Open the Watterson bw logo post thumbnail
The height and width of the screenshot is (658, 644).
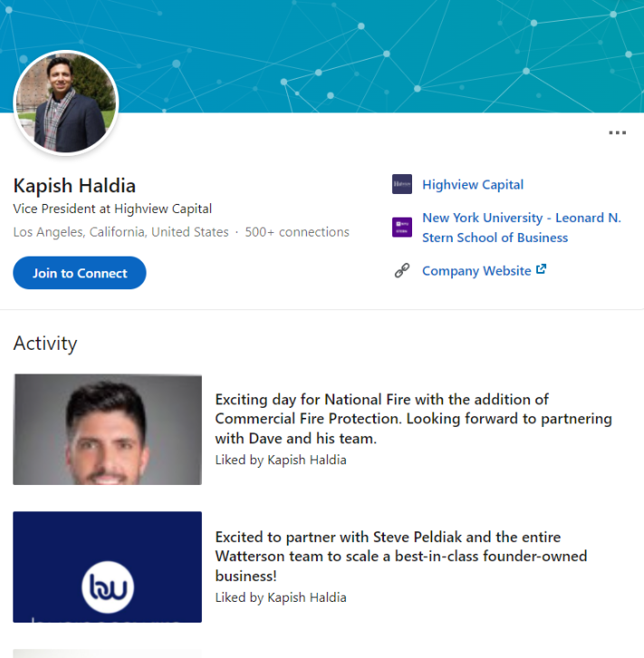[107, 567]
